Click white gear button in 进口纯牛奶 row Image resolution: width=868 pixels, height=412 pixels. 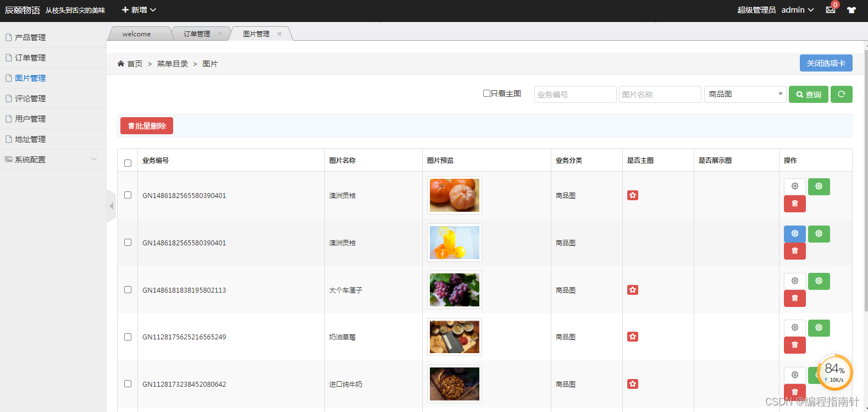coord(795,375)
